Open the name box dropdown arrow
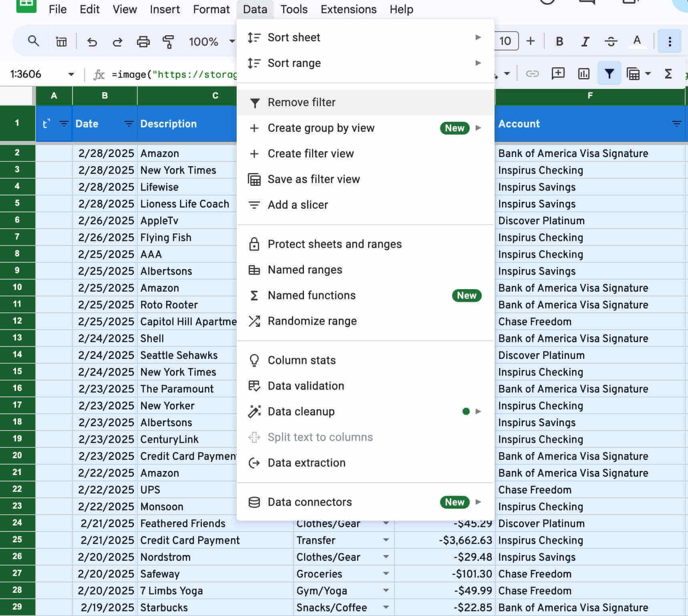Viewport: 688px width, 616px height. point(71,74)
